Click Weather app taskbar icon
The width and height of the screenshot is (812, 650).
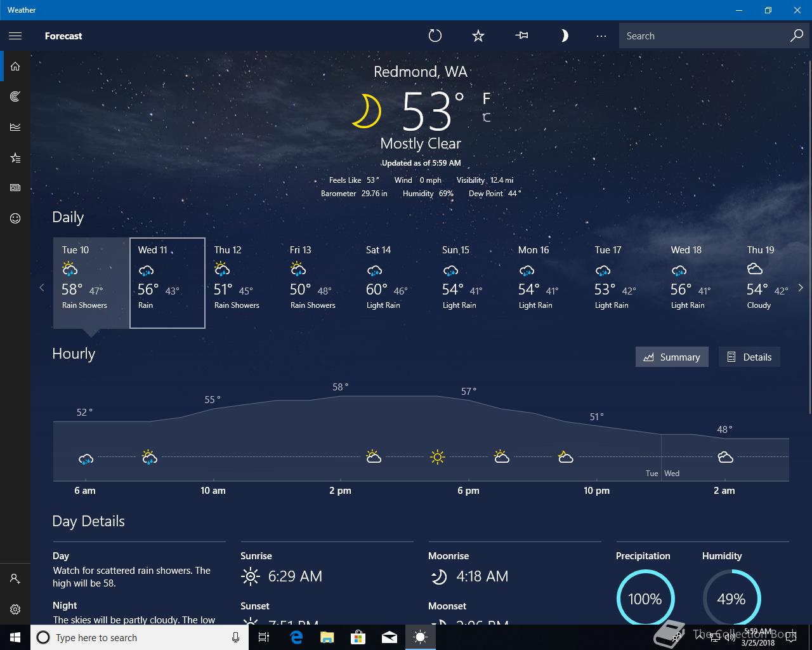tap(421, 637)
